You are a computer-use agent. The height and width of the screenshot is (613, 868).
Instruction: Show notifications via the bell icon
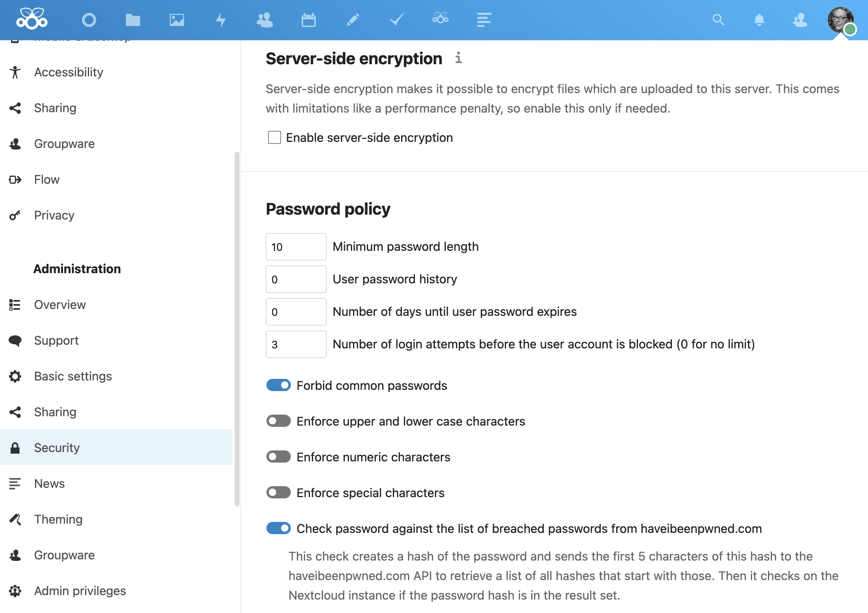pos(759,20)
